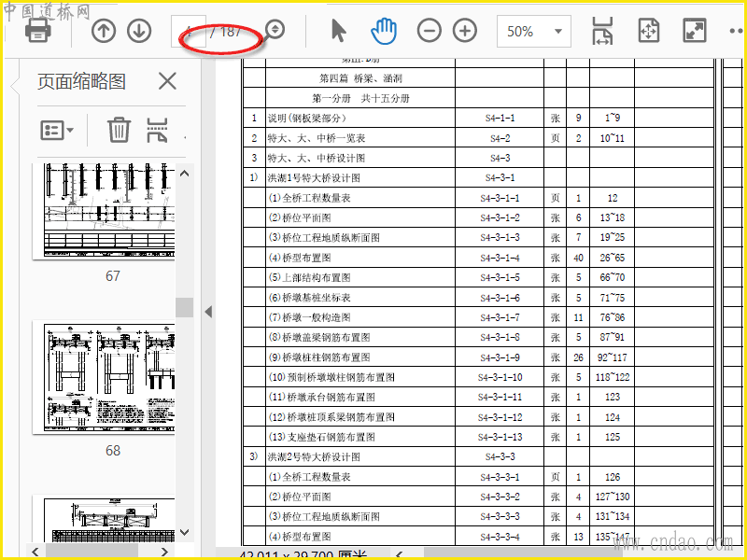Viewport: 747px width, 560px height.
Task: Enter full screen mode icon
Action: (x=694, y=31)
